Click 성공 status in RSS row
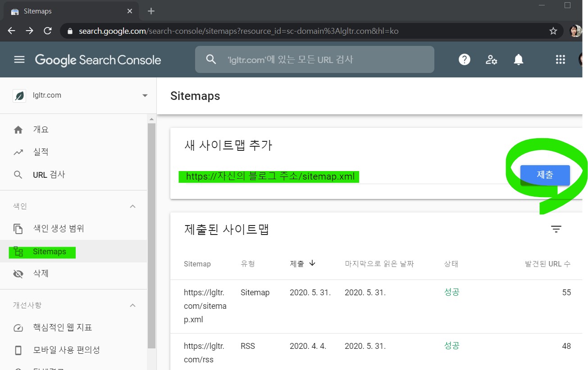The height and width of the screenshot is (370, 588). point(451,346)
